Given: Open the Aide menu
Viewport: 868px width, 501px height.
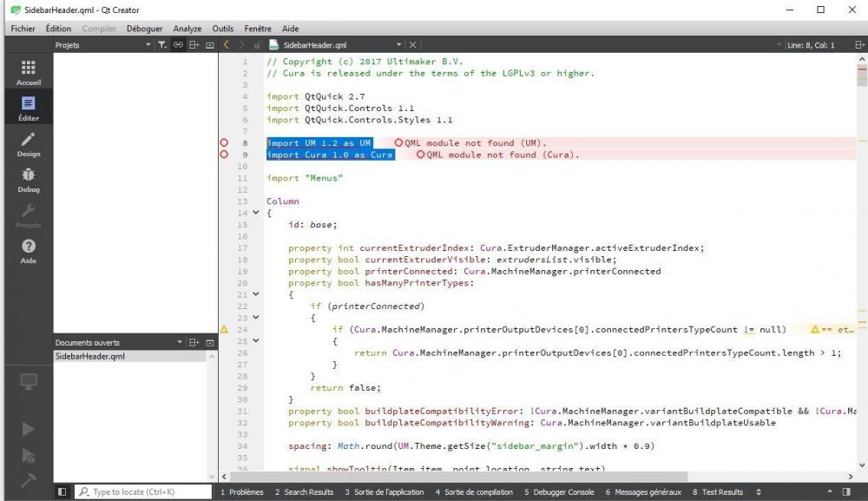Looking at the screenshot, I should pos(290,29).
